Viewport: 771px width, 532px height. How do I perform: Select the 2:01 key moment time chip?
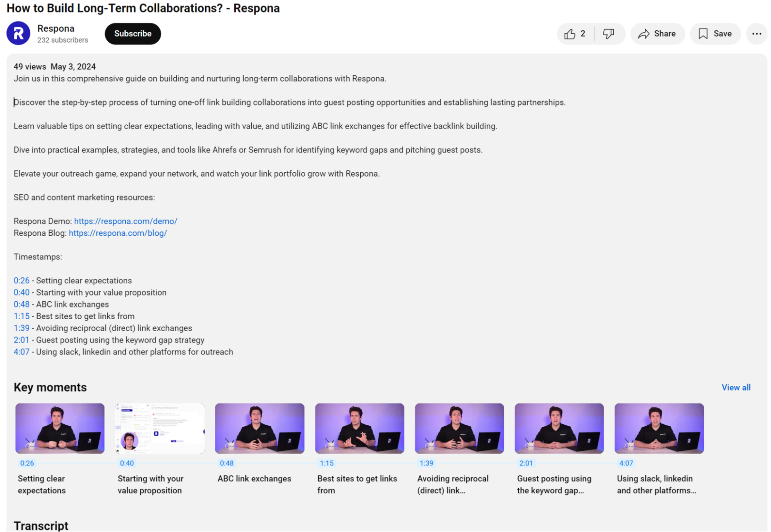[526, 463]
